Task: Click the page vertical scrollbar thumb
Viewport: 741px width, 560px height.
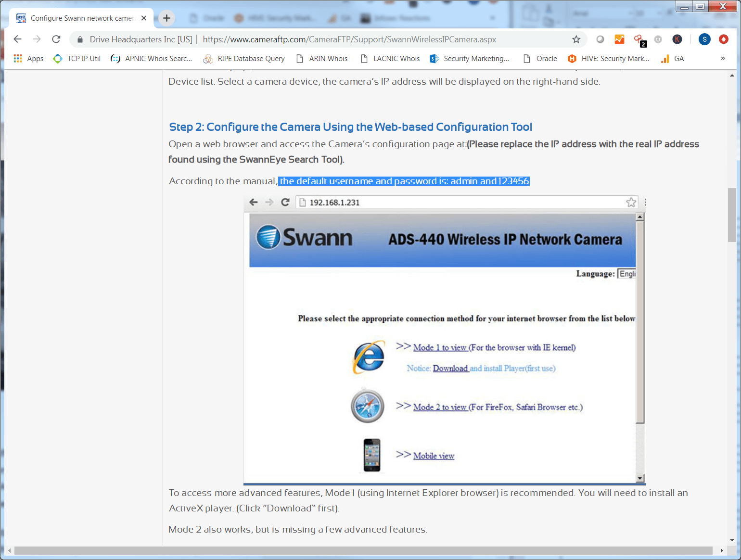Action: (732, 215)
